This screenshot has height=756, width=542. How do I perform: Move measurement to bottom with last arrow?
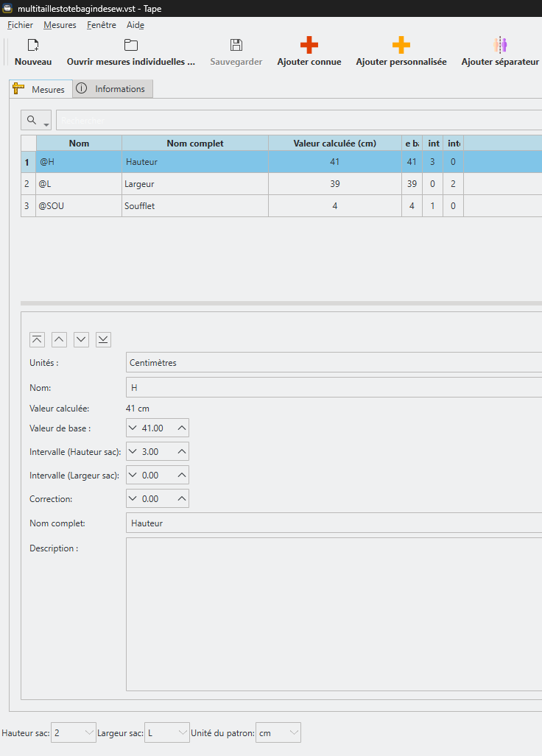click(x=103, y=339)
